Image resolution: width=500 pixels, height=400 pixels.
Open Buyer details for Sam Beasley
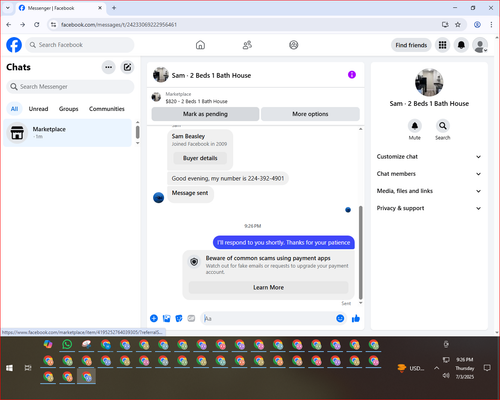[200, 158]
